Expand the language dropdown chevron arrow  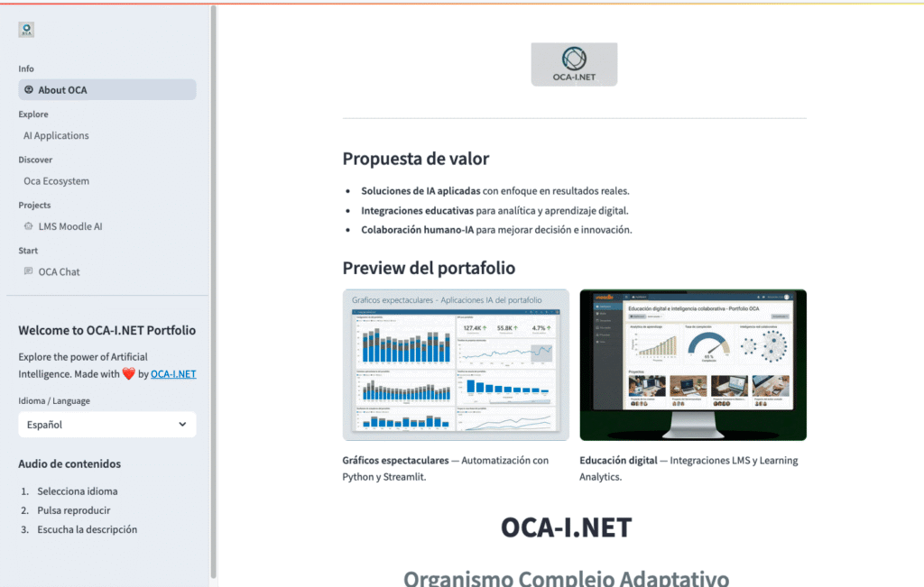click(182, 424)
